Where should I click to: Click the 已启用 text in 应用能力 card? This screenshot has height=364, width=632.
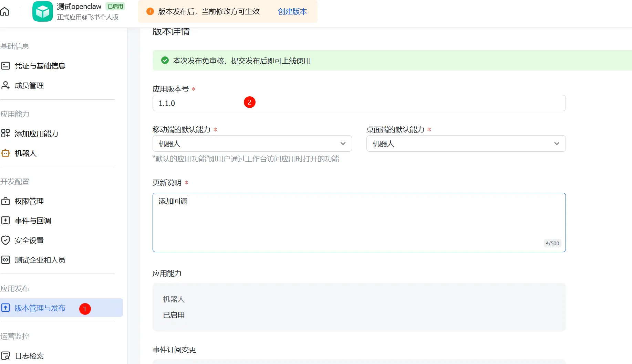click(174, 315)
